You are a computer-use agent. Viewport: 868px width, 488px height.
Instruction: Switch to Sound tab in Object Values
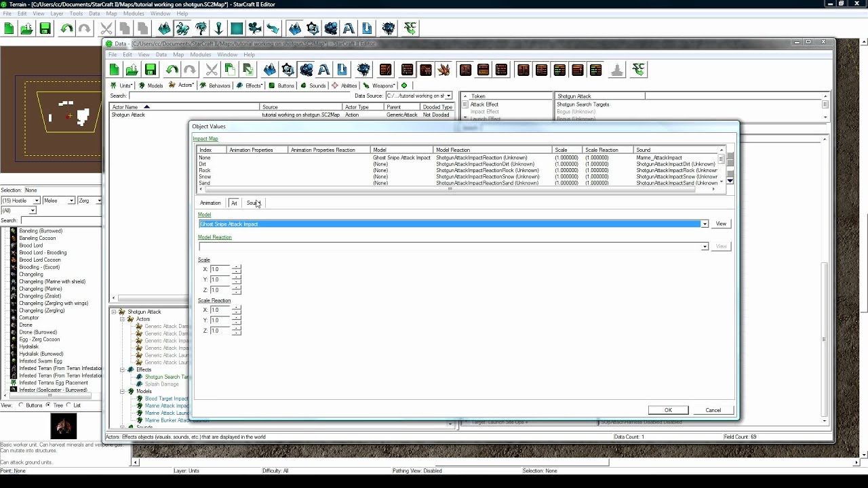(254, 203)
